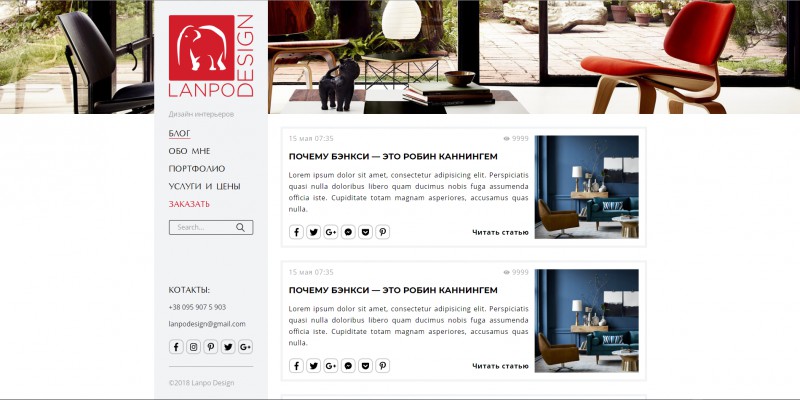Click the Lanpo Design elephant logo

(x=211, y=56)
